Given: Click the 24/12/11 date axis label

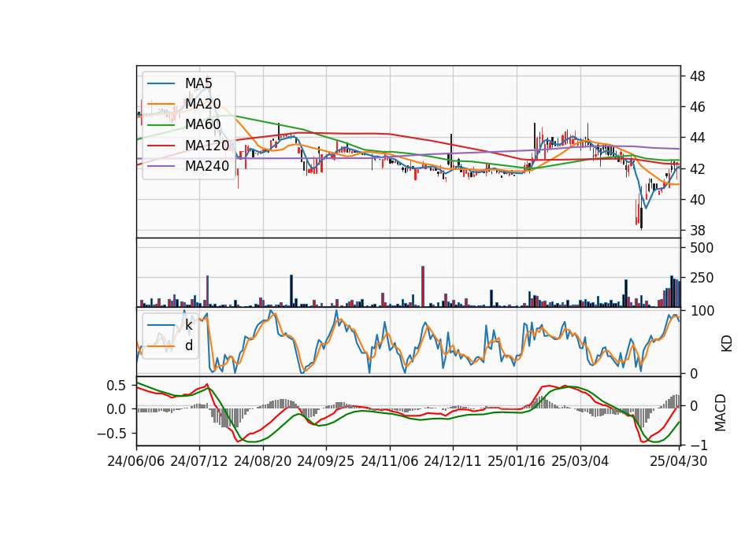Looking at the screenshot, I should tap(453, 461).
